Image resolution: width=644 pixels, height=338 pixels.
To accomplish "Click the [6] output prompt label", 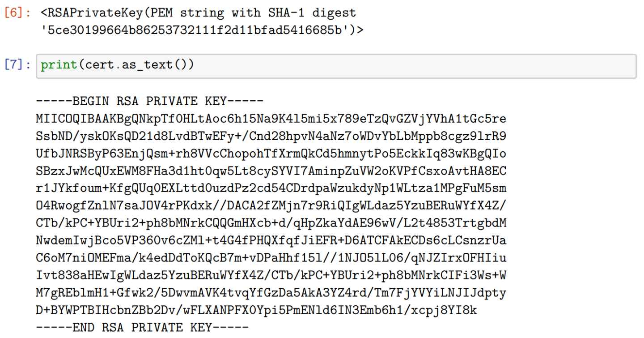I will point(17,13).
